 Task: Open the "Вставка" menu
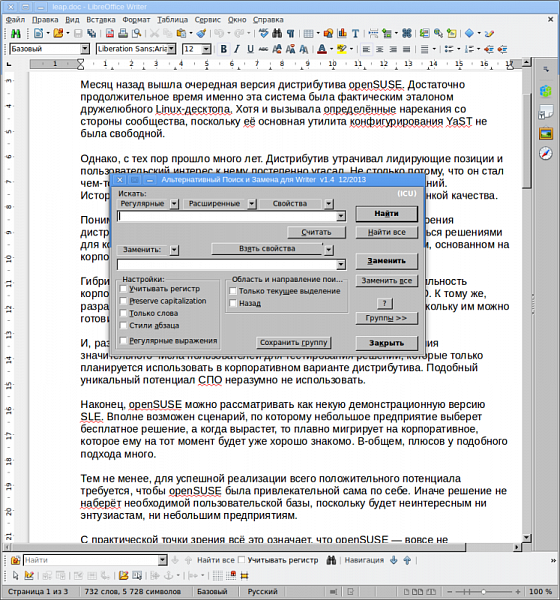(101, 20)
